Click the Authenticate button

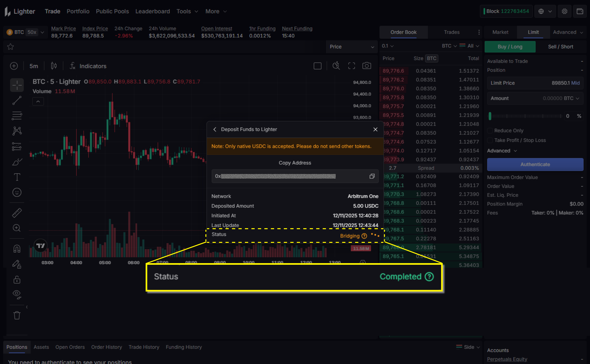(x=535, y=164)
